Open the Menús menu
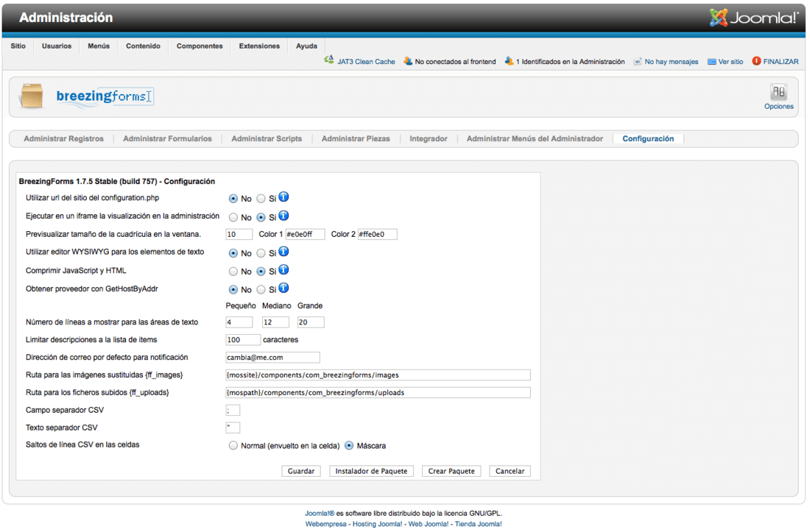 pos(99,46)
